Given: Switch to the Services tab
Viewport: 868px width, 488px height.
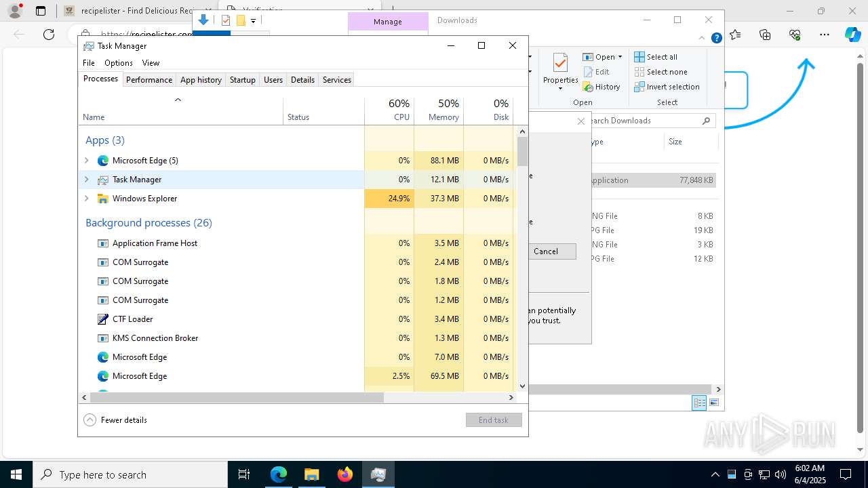Looking at the screenshot, I should click(337, 80).
